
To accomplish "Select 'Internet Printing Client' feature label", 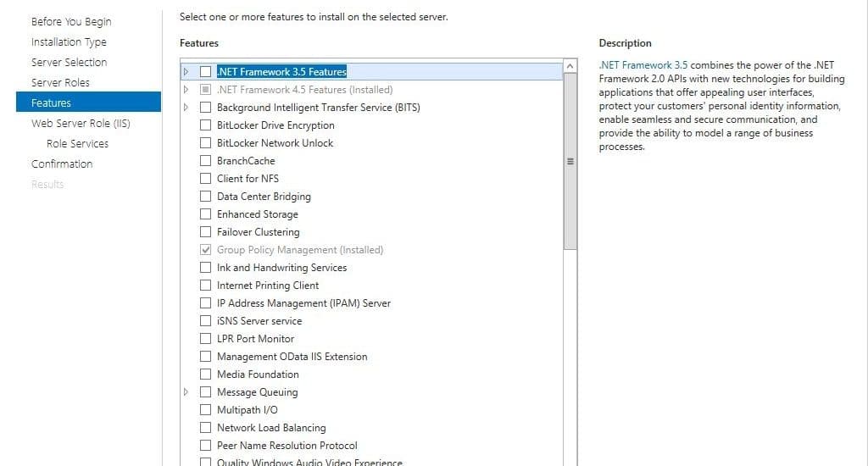I will (268, 285).
